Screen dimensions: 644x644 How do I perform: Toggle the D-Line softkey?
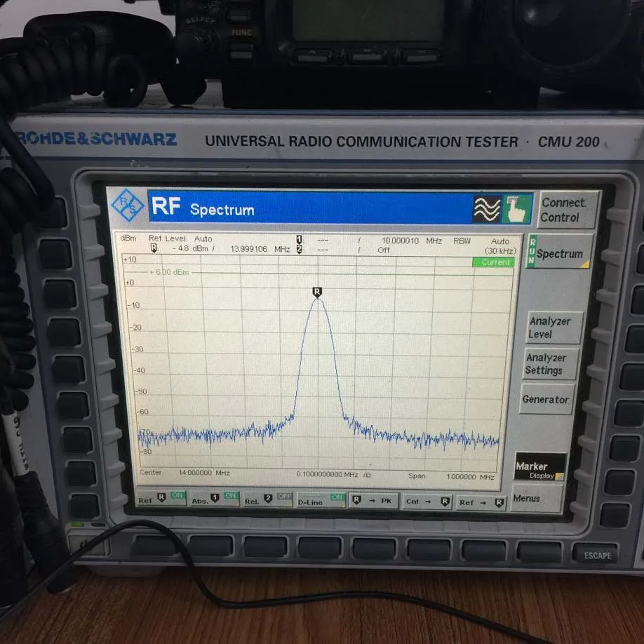coord(321,499)
